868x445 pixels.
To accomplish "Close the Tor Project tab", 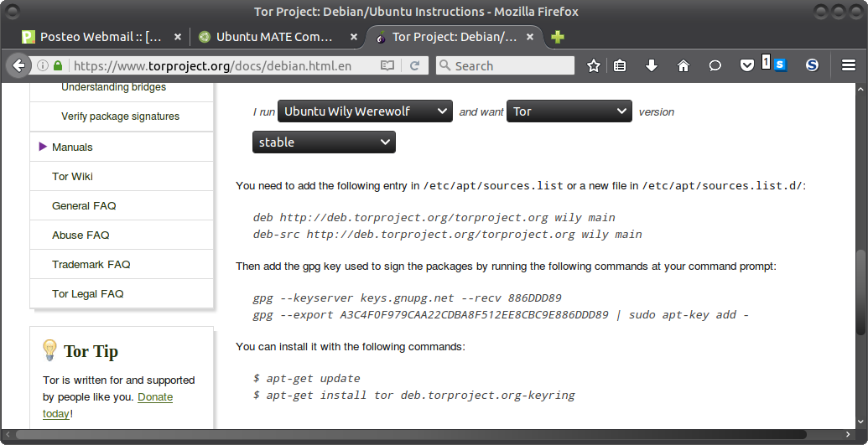I will (530, 37).
